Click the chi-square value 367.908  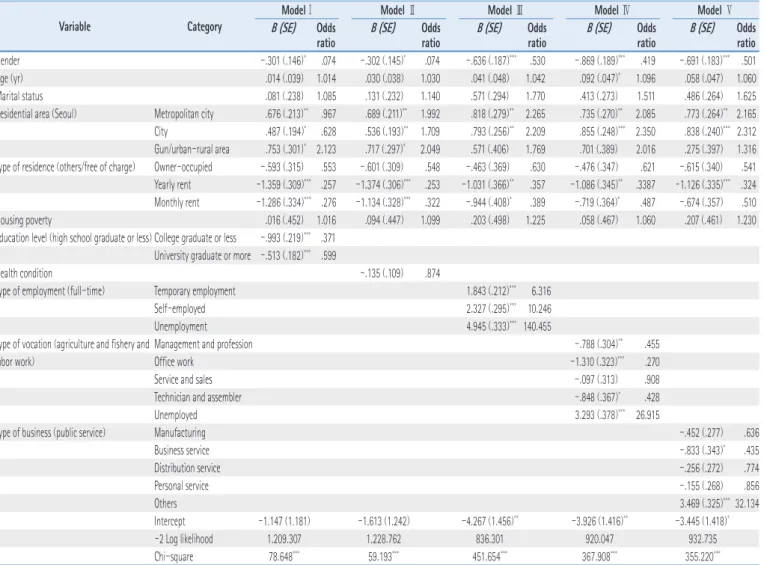(599, 557)
